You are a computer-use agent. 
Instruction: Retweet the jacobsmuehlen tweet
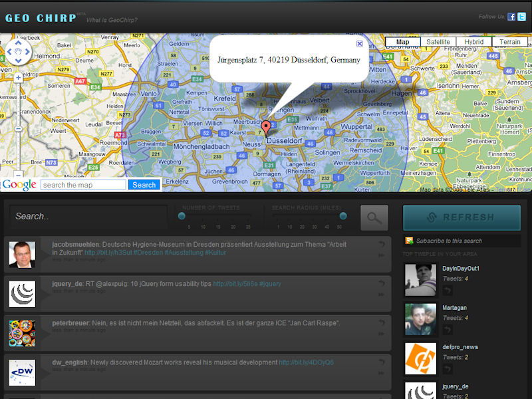(x=381, y=255)
